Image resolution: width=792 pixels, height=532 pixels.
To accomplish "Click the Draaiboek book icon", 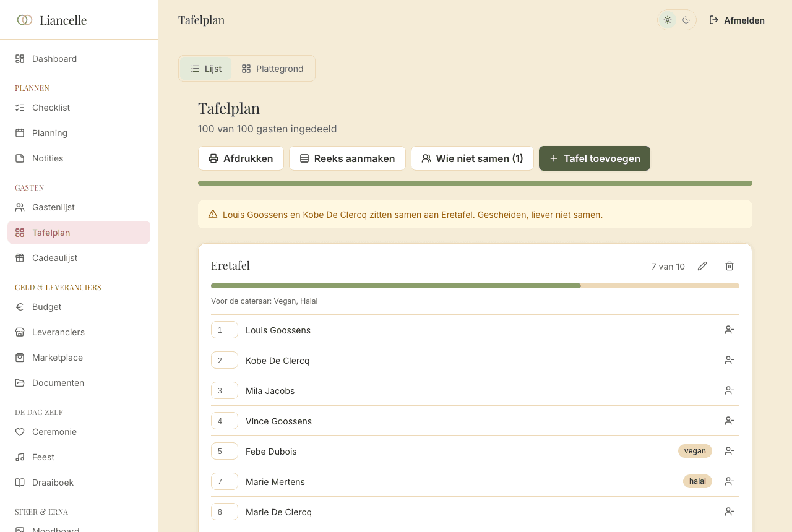I will pyautogui.click(x=20, y=483).
